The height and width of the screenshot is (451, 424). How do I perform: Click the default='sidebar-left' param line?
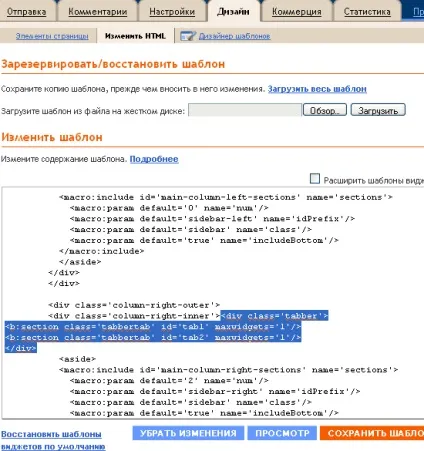point(212,219)
